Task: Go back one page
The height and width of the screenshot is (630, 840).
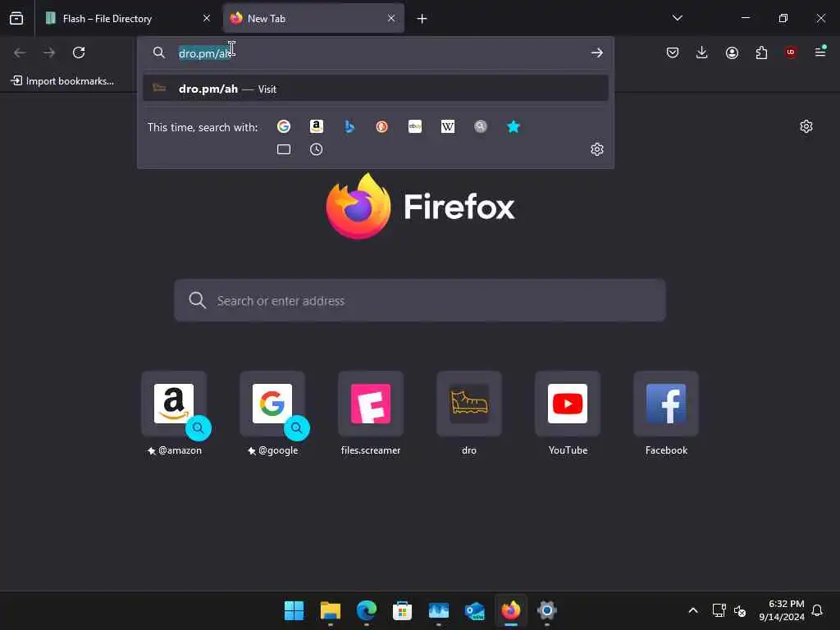Action: [x=20, y=52]
